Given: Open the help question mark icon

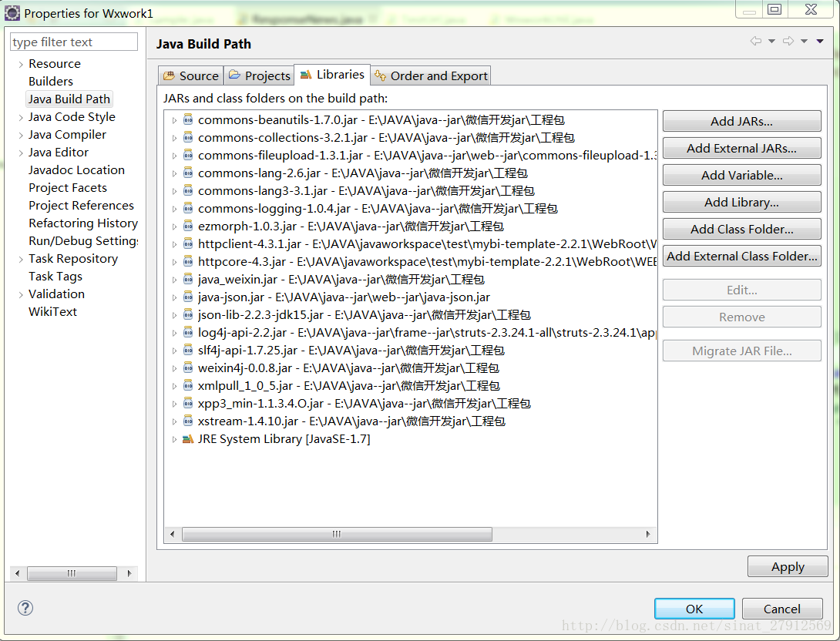Looking at the screenshot, I should [25, 608].
